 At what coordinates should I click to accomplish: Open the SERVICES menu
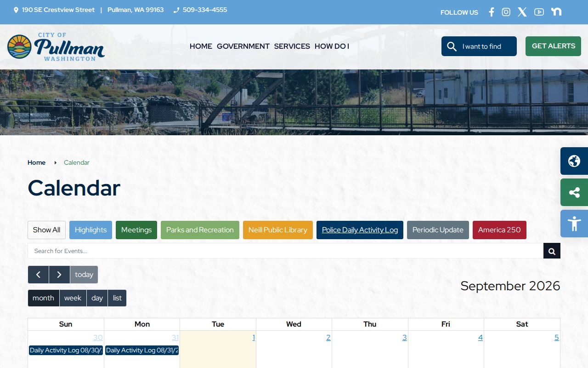point(292,46)
